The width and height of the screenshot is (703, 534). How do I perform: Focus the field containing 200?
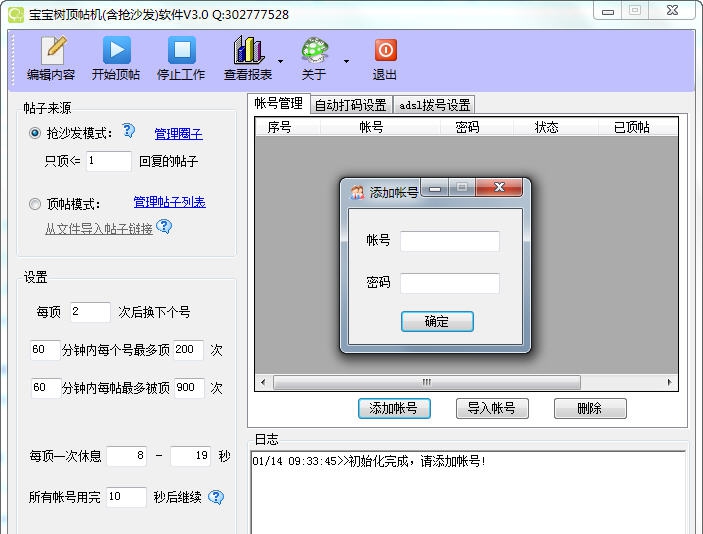[188, 350]
